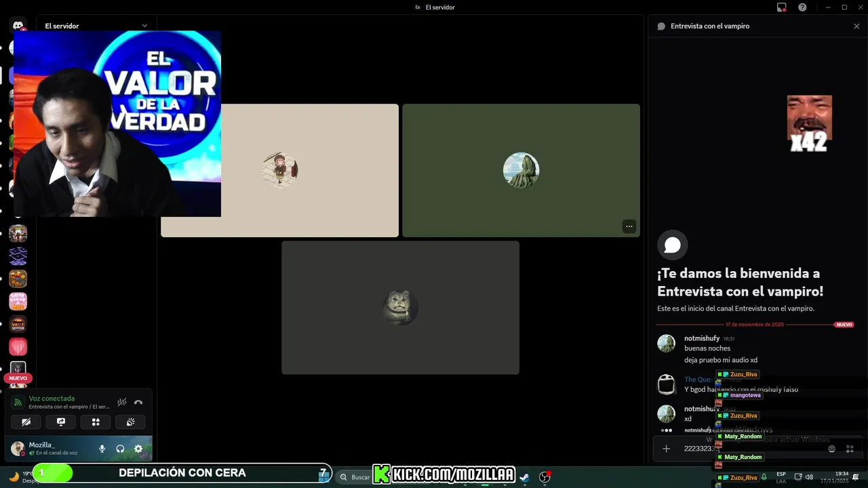Turn on camera in voice controls
The width and height of the screenshot is (868, 488).
(x=26, y=422)
